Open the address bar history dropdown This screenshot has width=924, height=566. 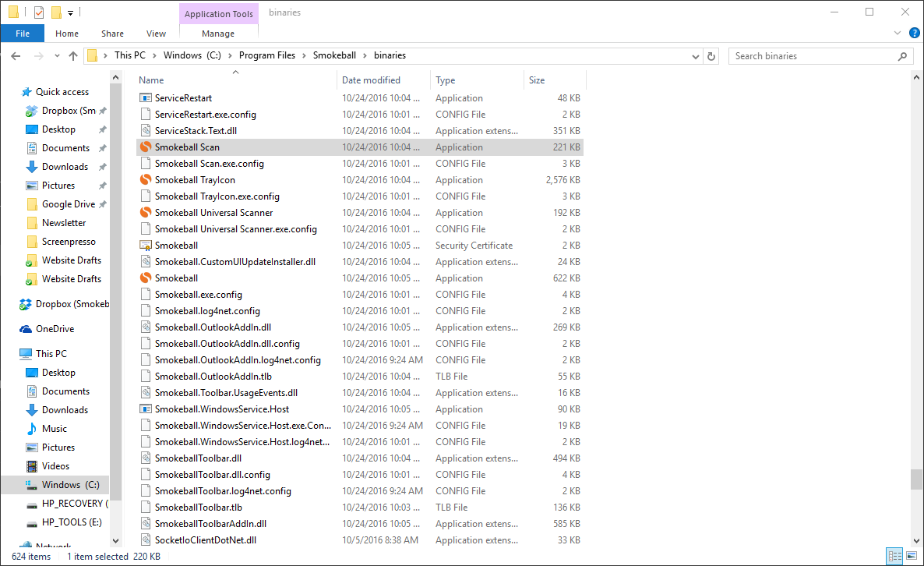[x=696, y=57]
